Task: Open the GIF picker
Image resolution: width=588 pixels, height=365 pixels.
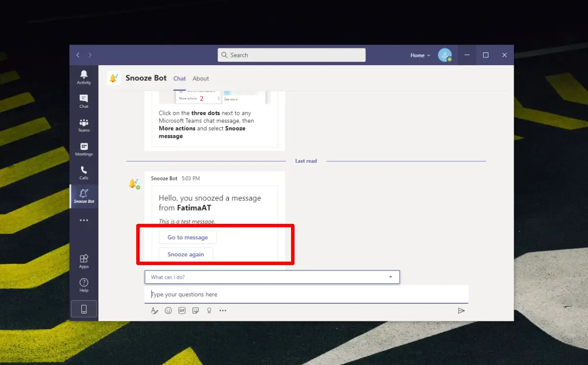Action: 182,311
